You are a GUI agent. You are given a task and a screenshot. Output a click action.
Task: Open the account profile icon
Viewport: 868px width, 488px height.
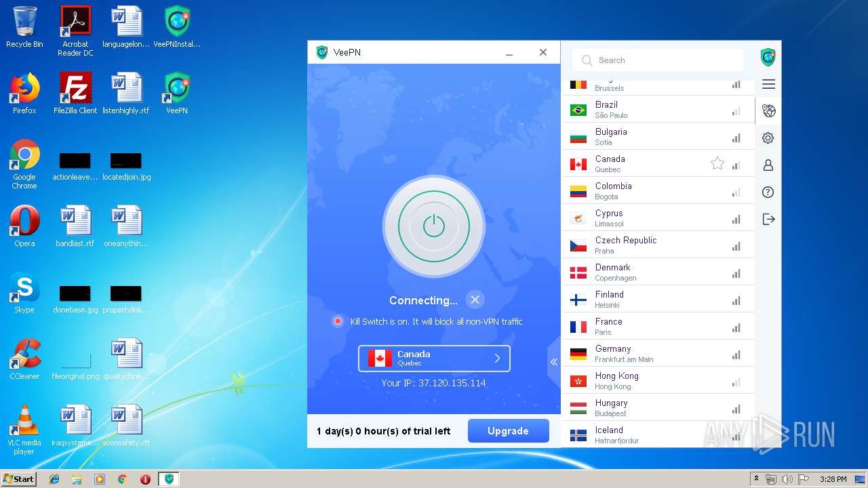pyautogui.click(x=768, y=165)
